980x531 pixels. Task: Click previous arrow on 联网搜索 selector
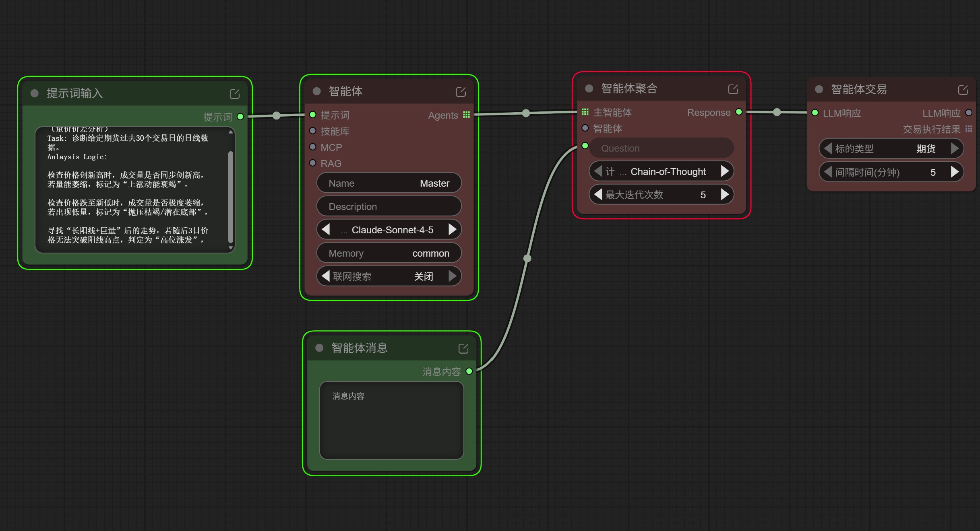coord(326,276)
